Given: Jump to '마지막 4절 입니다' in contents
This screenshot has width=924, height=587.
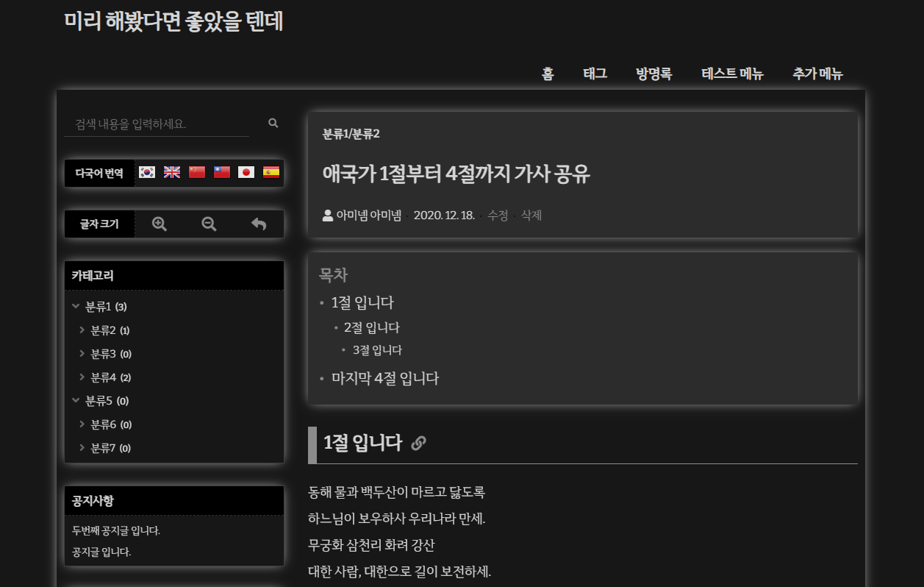Looking at the screenshot, I should [385, 378].
